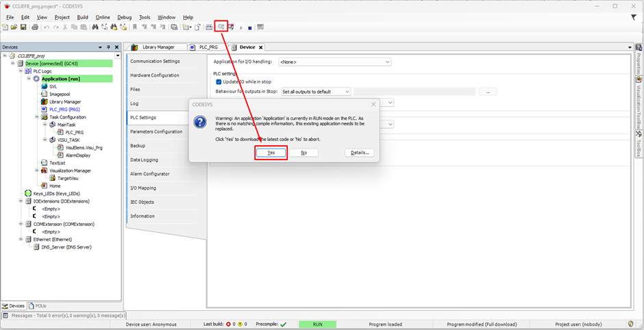Image resolution: width=644 pixels, height=330 pixels.
Task: Close the Device tab
Action: pos(260,48)
